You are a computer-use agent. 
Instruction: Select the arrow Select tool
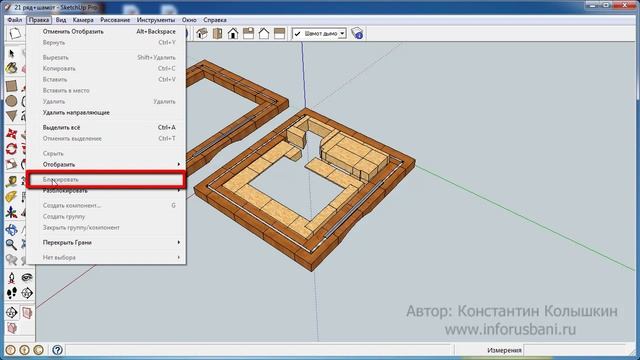point(11,53)
